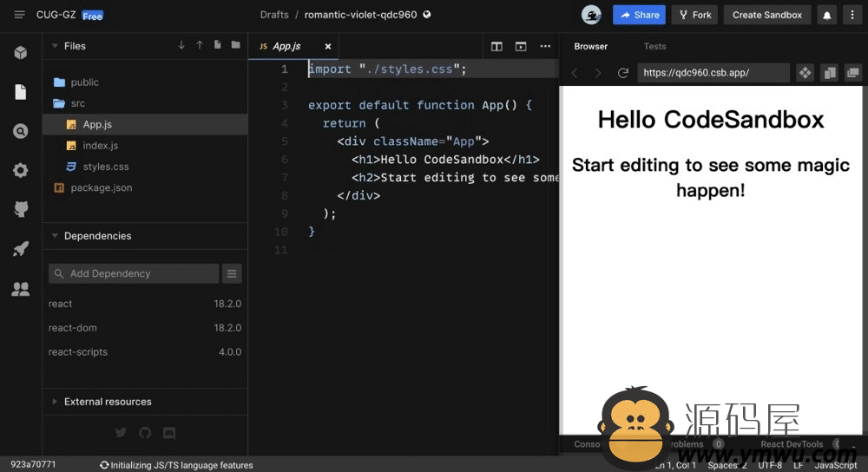Open the Live collaboration people icon in sidebar
This screenshot has height=472, width=868.
coord(21,288)
